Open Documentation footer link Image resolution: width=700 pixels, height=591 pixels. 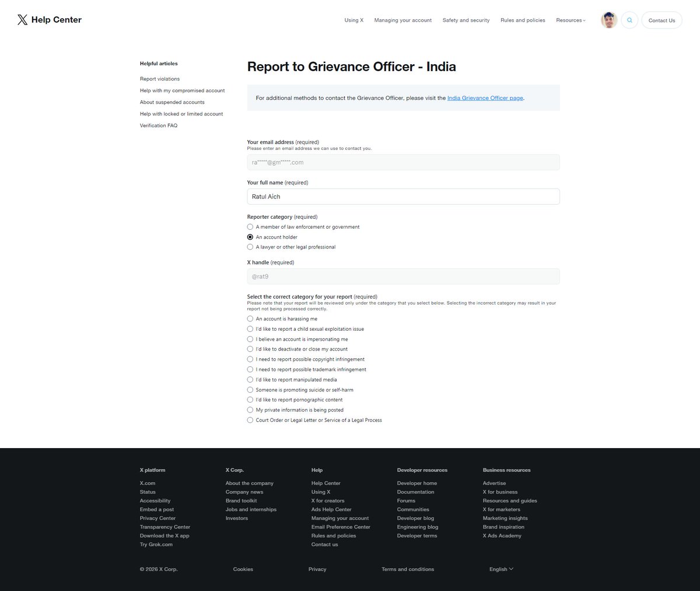pos(416,492)
